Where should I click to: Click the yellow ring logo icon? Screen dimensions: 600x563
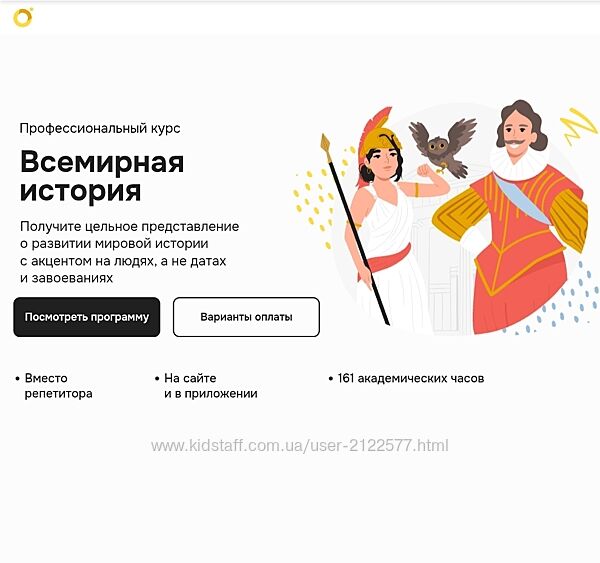[x=23, y=18]
